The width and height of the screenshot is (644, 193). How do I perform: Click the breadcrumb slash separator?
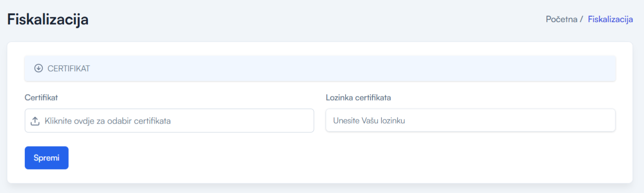pyautogui.click(x=582, y=19)
